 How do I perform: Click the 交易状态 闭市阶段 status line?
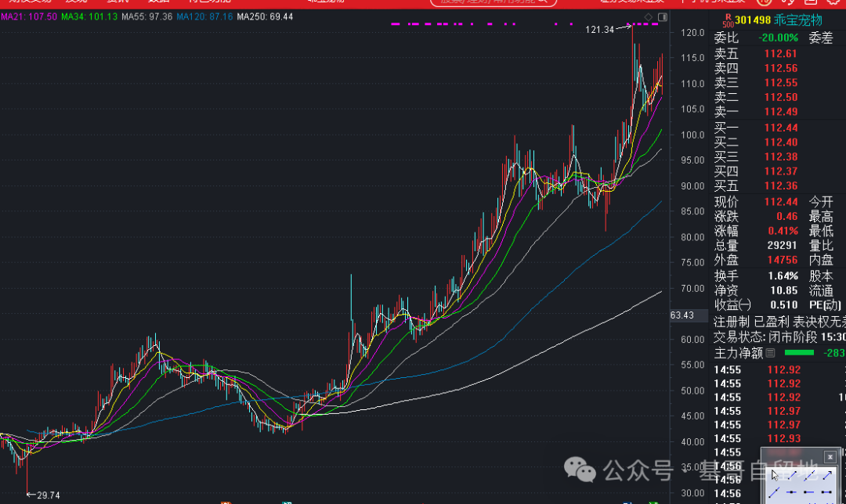779,337
